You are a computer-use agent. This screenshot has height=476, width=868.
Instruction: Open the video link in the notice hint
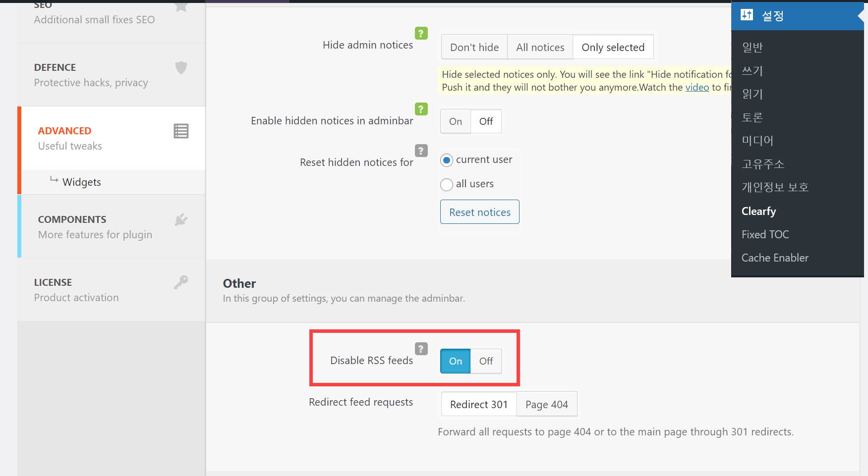tap(697, 87)
